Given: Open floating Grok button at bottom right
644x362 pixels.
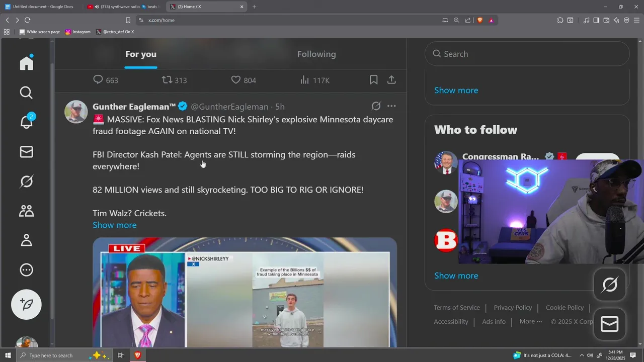Looking at the screenshot, I should click(x=610, y=285).
